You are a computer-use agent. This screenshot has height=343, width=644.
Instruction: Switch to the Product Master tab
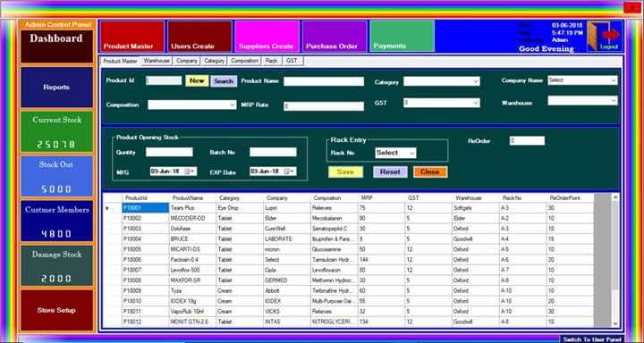(120, 61)
